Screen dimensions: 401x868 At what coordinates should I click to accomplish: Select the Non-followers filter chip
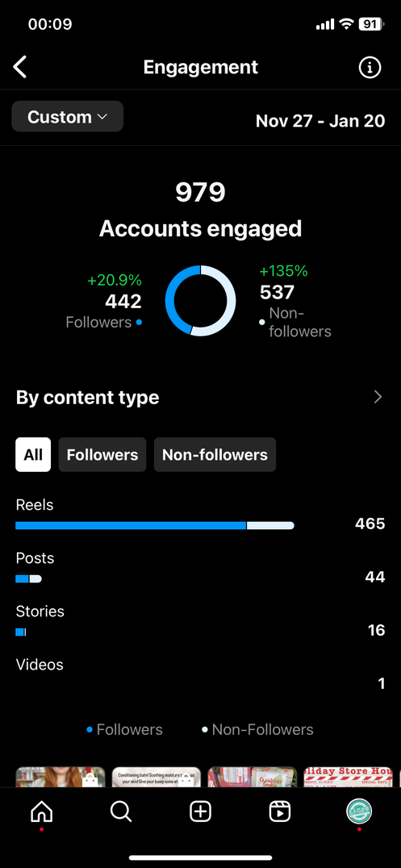215,454
